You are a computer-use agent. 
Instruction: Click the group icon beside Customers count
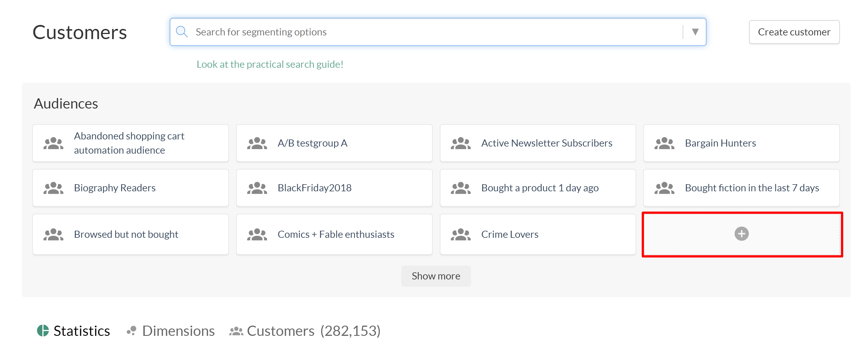click(236, 331)
